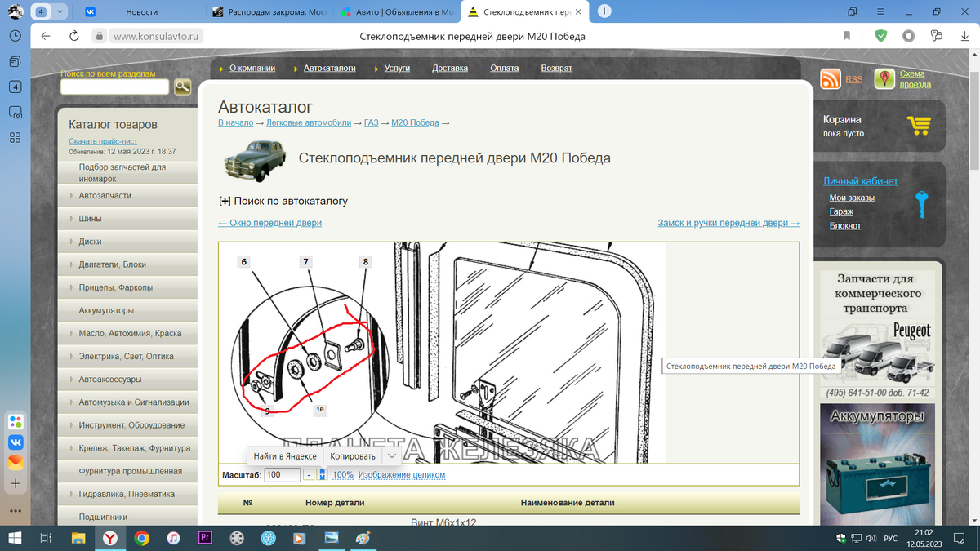Open browsing history via the clock sidebar icon
The image size is (980, 551).
coord(14,35)
